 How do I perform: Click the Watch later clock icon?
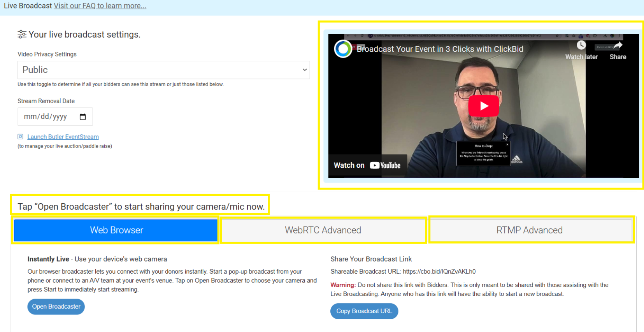click(x=581, y=46)
